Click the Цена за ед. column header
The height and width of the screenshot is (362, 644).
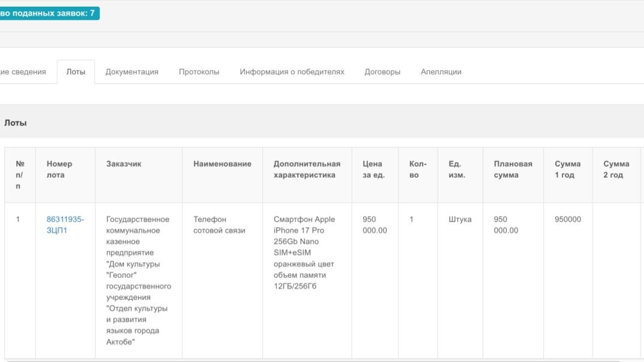coord(375,169)
